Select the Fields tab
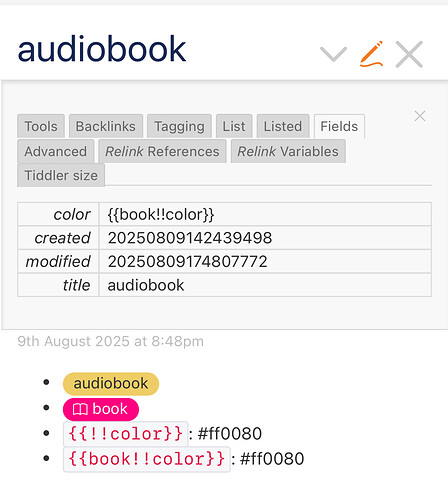448x500 pixels. pos(339,126)
